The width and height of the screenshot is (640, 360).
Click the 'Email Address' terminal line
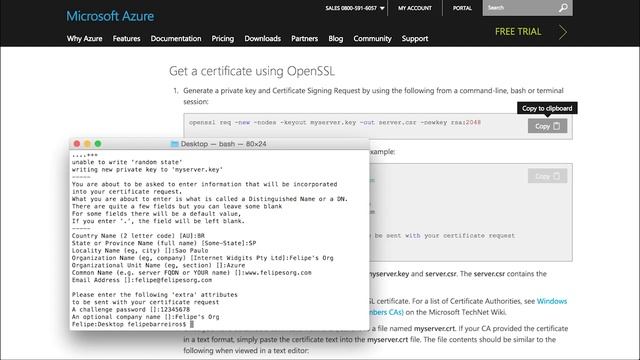point(142,280)
